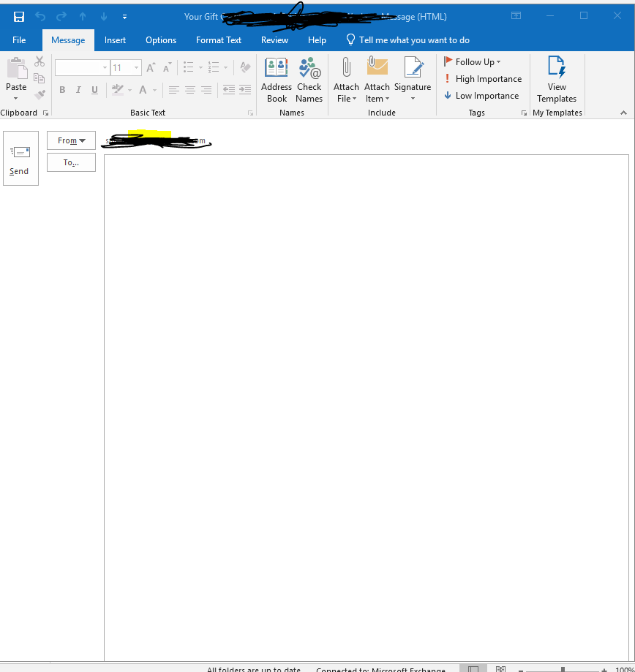Click the Format Painter brush icon

tap(40, 94)
